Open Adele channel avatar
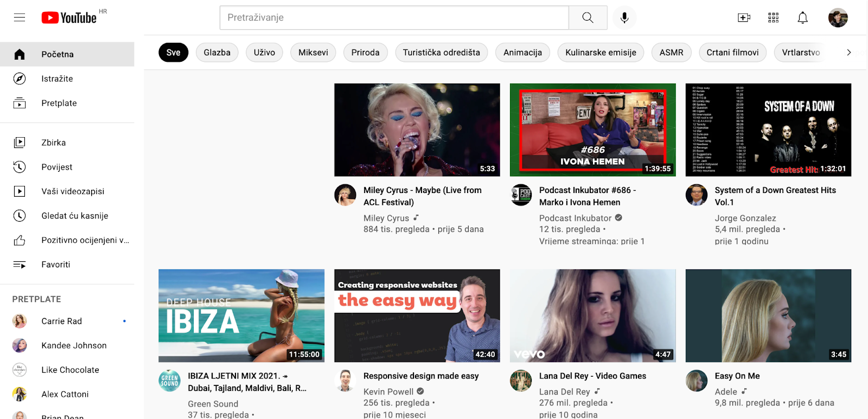This screenshot has width=868, height=419. (697, 381)
